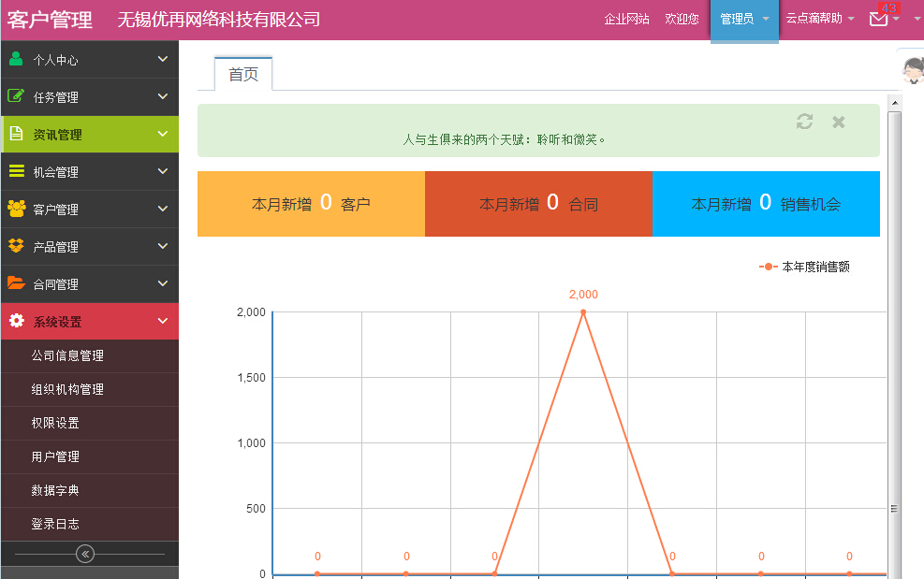Screen dimensions: 924x579
Task: Expand the 机会管理 menu chevron
Action: pos(163,171)
